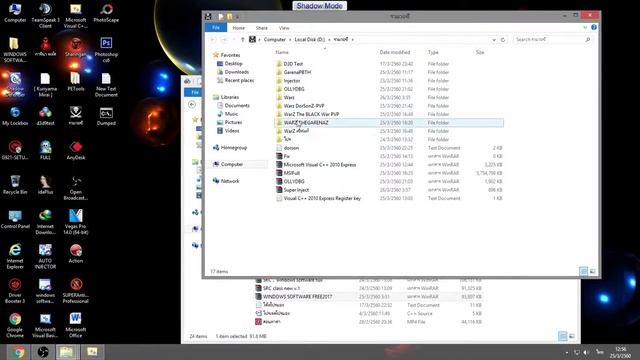Open PETools folder on desktop
Screen dimensions: 640x360
pos(76,81)
